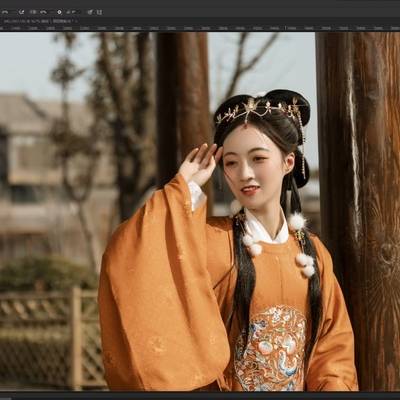
Task: Click the curved-arrow icon left of the white-dot icon
Action: tap(43, 12)
